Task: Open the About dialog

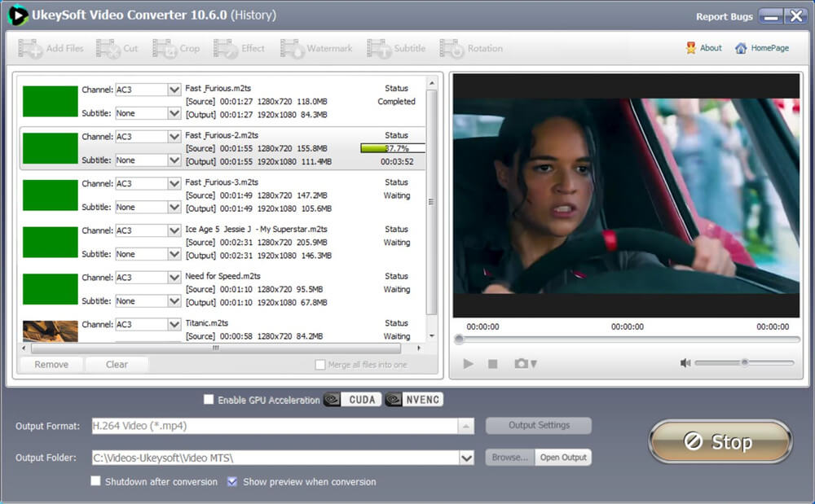Action: click(x=704, y=48)
